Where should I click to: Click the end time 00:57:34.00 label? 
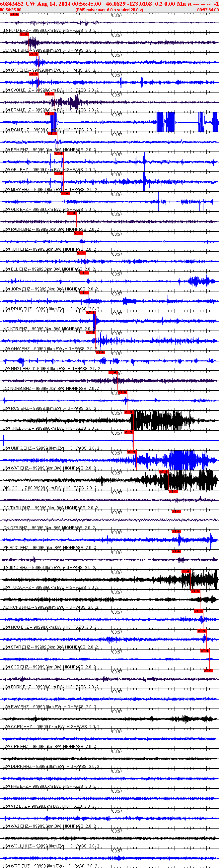click(208, 10)
